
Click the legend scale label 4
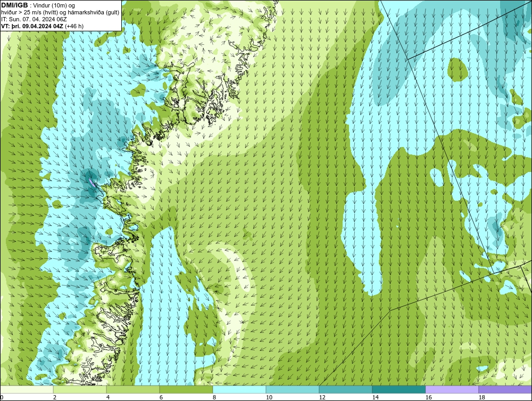108,397
